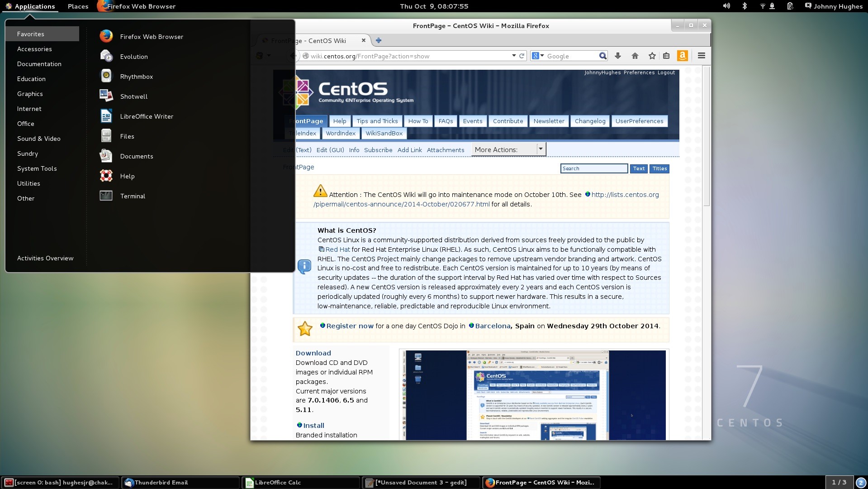The height and width of the screenshot is (489, 868).
Task: Open Evolution email client
Action: [134, 56]
